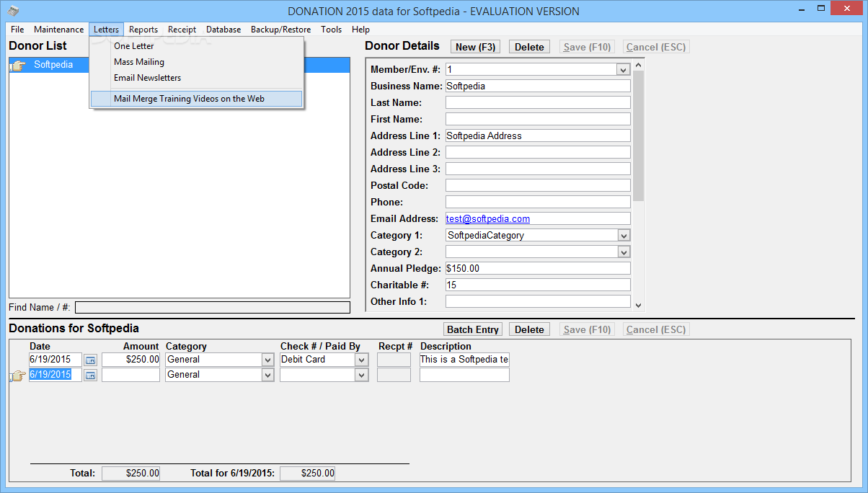Click the Other Info 1 field
The height and width of the screenshot is (493, 868).
click(538, 301)
